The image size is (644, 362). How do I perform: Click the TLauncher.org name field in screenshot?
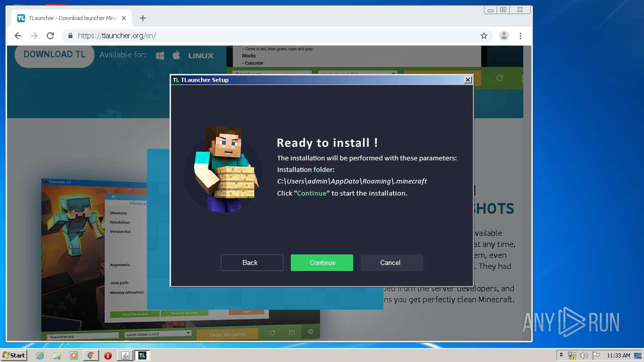83,336
